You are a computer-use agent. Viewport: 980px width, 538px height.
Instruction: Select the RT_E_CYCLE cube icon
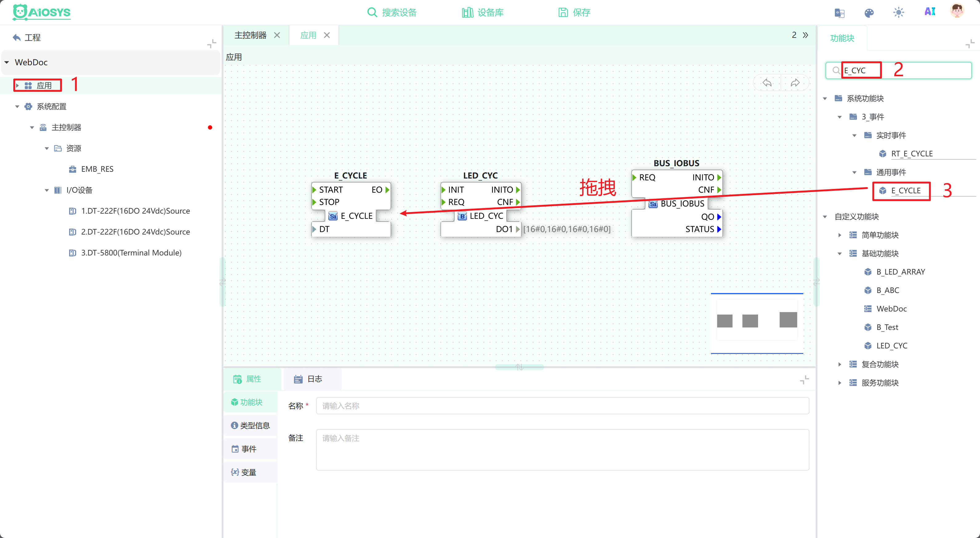[x=883, y=154]
